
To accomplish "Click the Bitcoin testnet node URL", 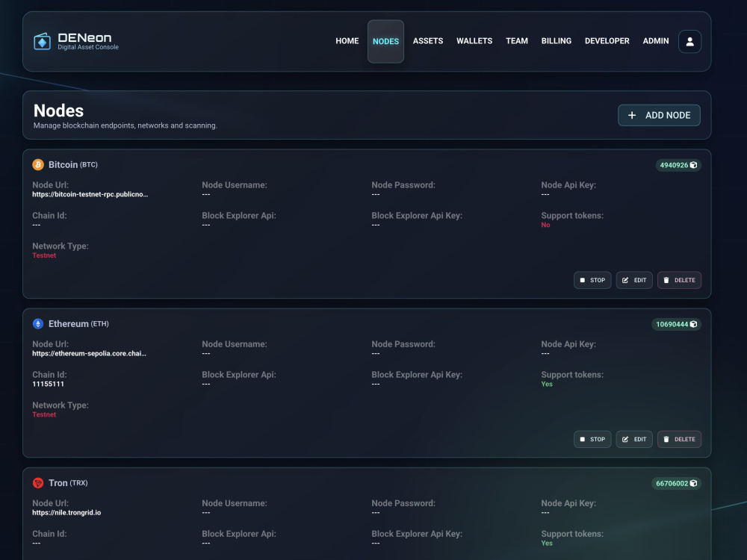I will click(90, 194).
